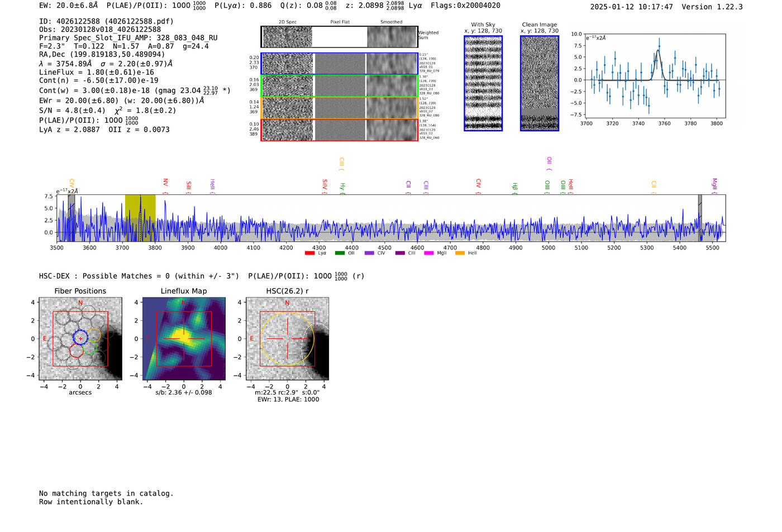782x532 pixels.
Task: Open the red-bordered Smoothed fiber cutout
Action: coord(392,130)
